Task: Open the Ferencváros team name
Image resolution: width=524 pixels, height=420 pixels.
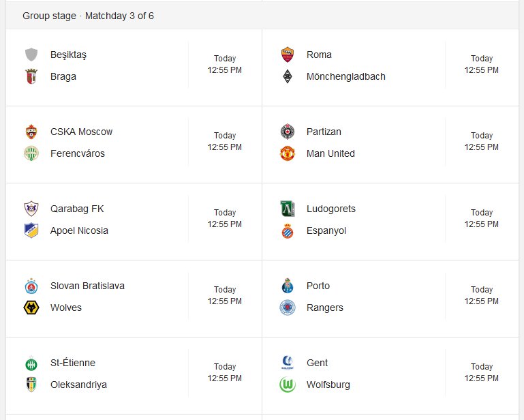Action: click(78, 153)
